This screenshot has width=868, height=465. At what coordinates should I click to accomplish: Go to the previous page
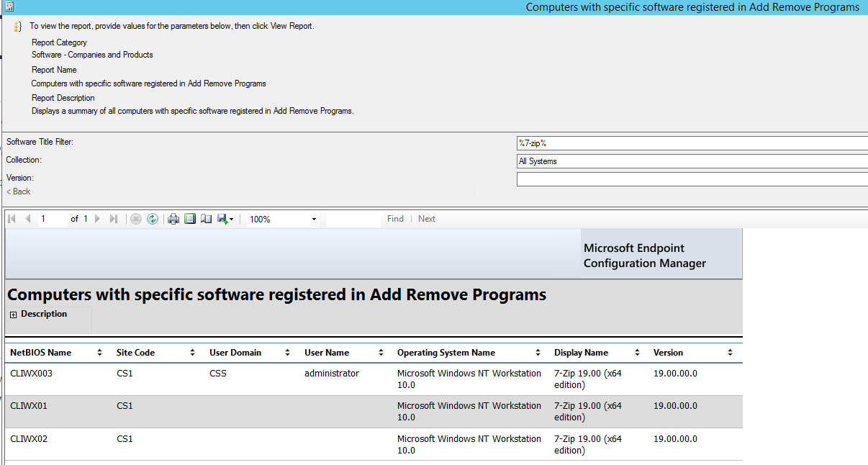pyautogui.click(x=27, y=219)
